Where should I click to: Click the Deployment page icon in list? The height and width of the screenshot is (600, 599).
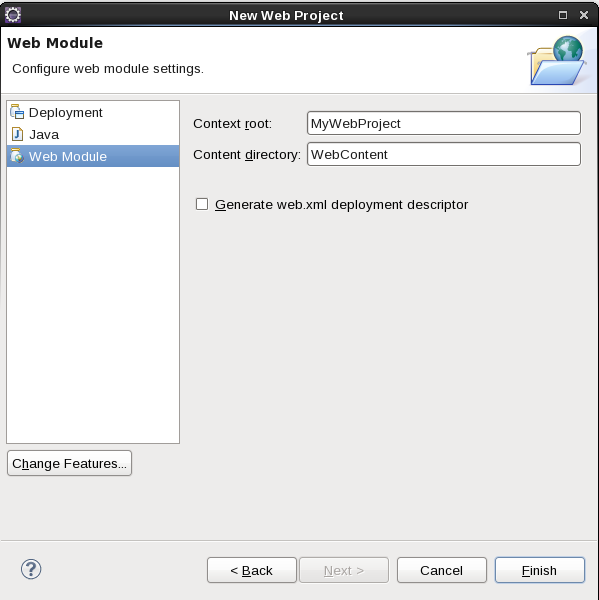pos(17,112)
